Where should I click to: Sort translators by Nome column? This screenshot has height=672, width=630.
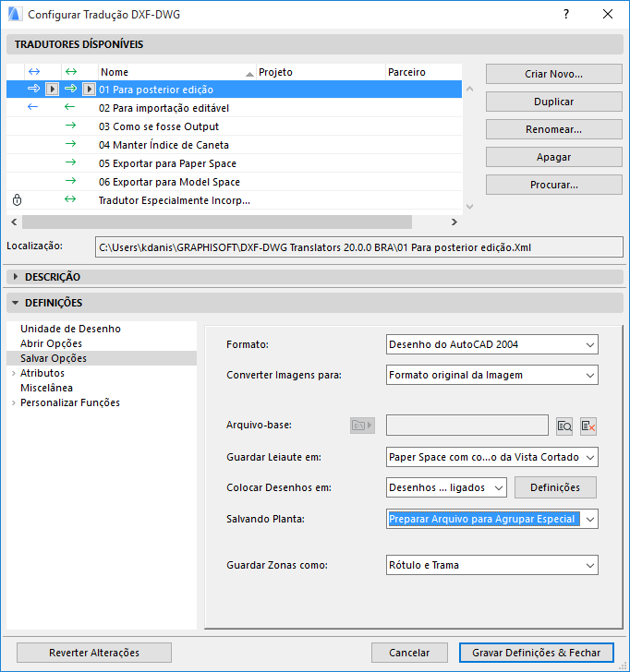coord(177,72)
